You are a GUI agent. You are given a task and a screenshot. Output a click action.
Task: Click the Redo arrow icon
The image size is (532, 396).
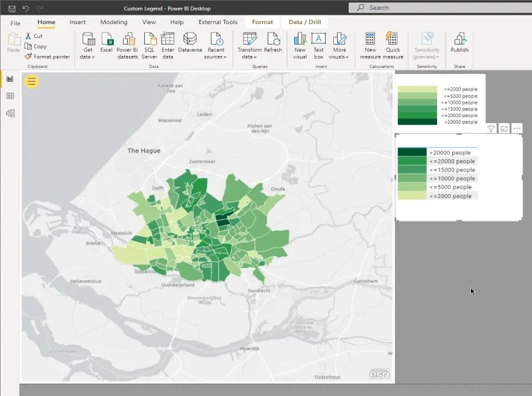40,9
